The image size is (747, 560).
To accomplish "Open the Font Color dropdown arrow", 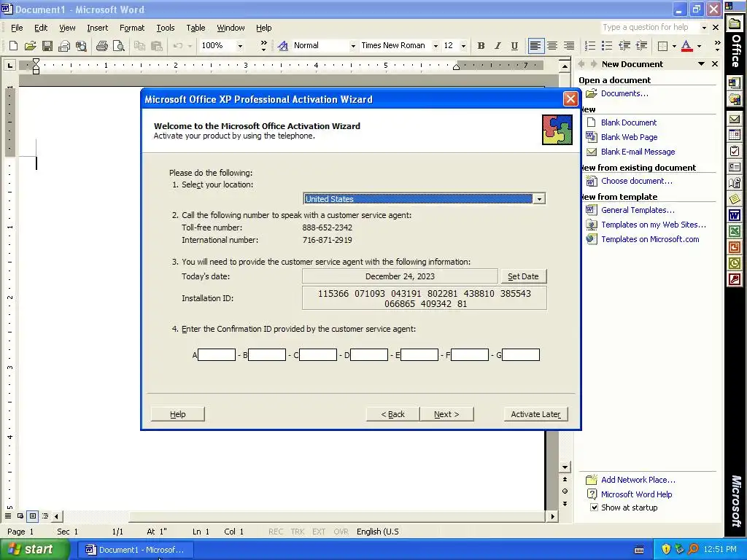I will pyautogui.click(x=699, y=46).
